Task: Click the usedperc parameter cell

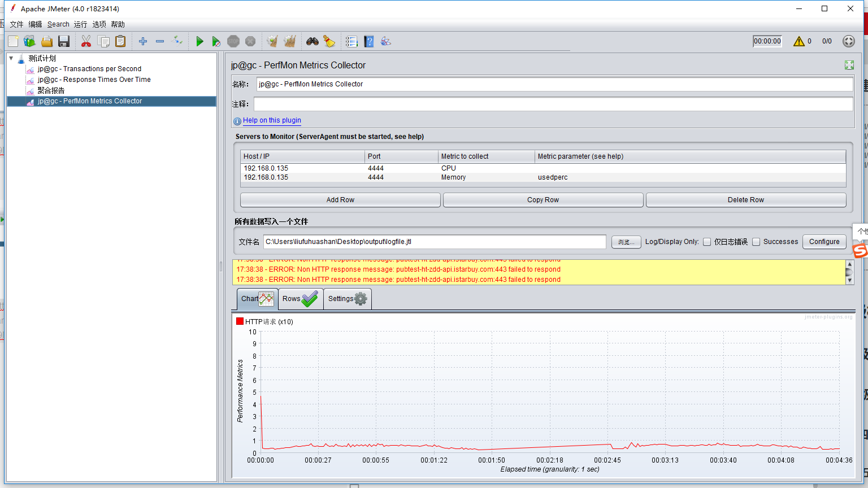Action: point(690,177)
